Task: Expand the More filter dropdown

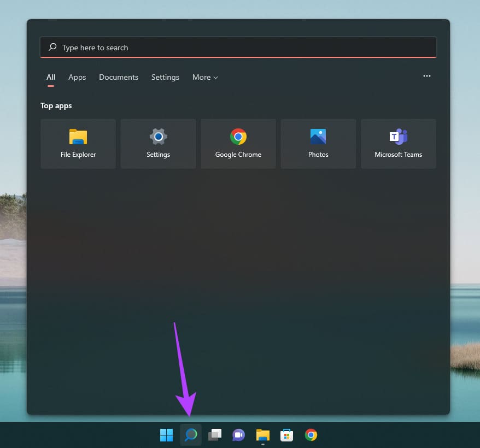Action: click(204, 77)
